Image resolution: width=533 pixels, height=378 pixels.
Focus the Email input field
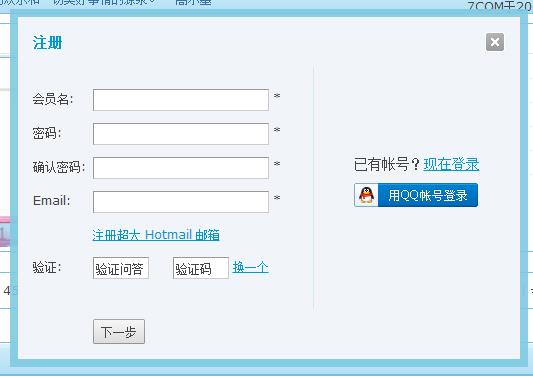pos(181,202)
